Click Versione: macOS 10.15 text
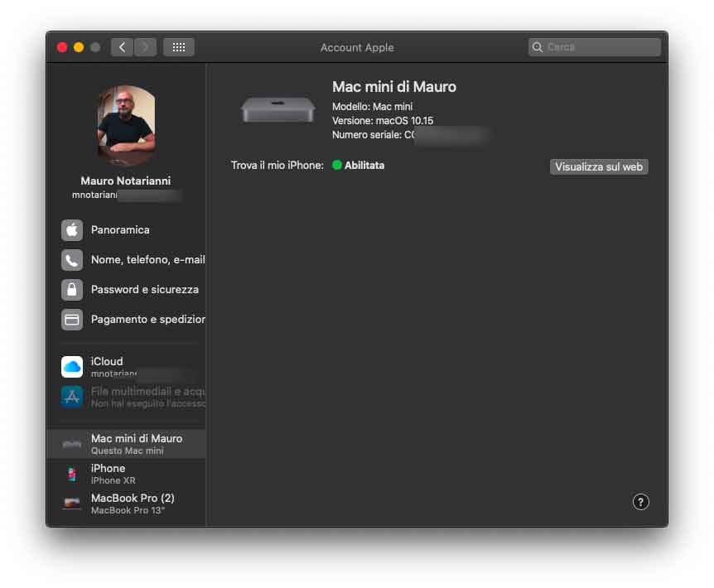The image size is (714, 588). pos(383,121)
